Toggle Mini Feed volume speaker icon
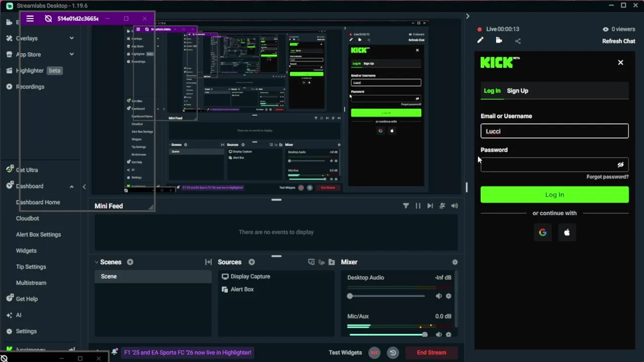 [x=454, y=206]
